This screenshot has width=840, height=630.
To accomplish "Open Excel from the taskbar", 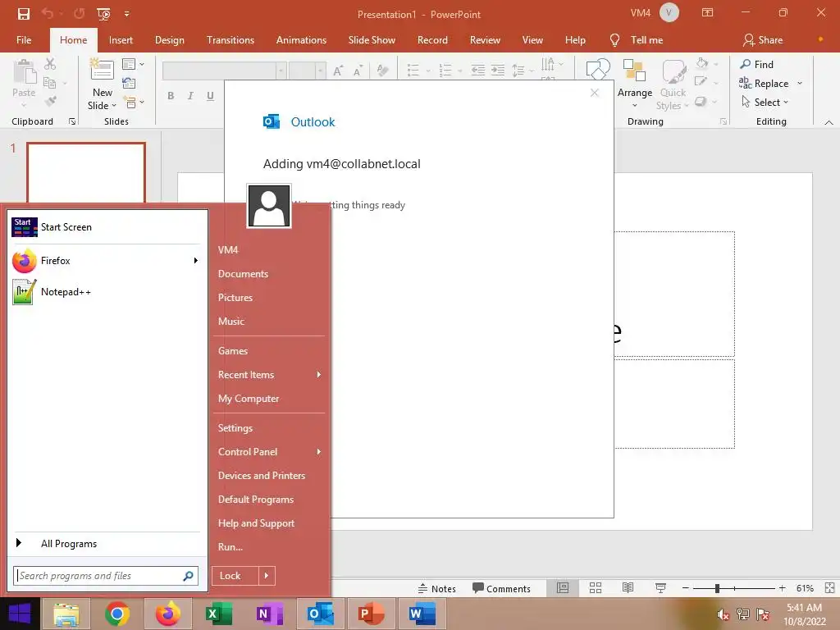I will (x=218, y=614).
